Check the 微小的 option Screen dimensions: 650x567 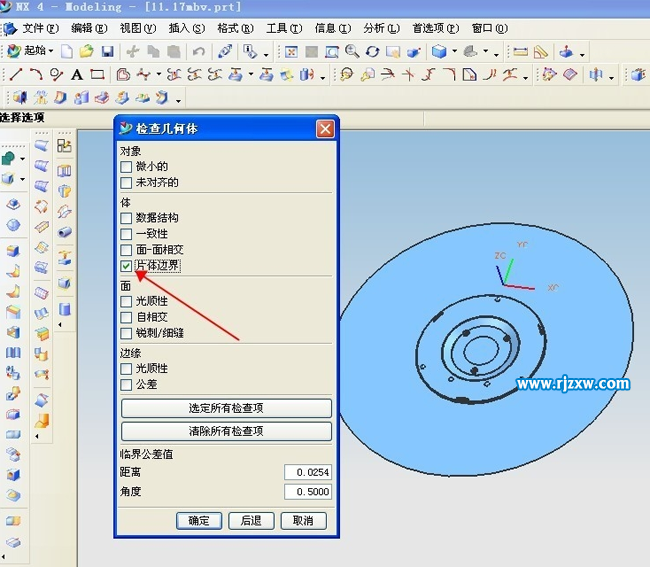pos(126,167)
